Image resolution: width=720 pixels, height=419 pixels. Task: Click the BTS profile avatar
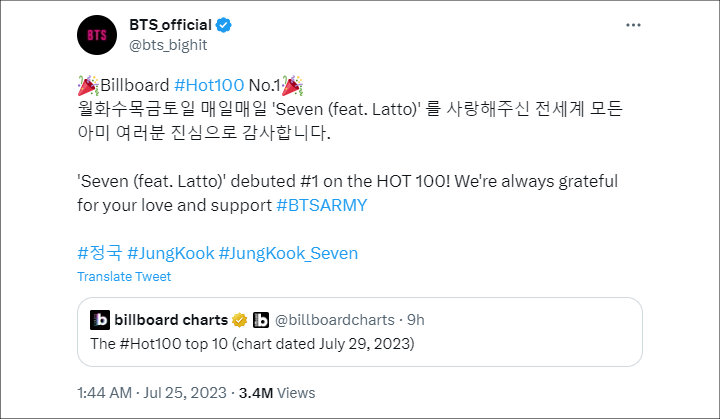(x=97, y=35)
